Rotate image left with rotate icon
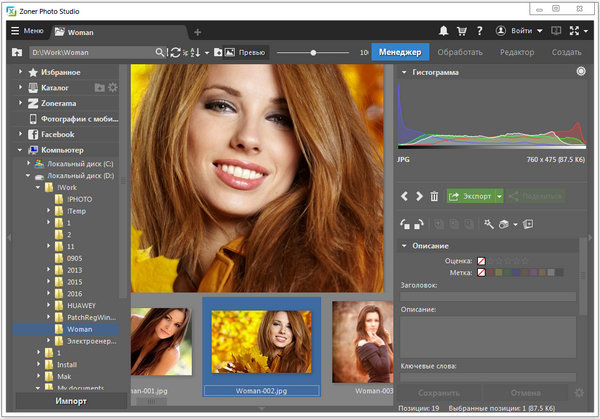This screenshot has width=600, height=419. pos(404,224)
